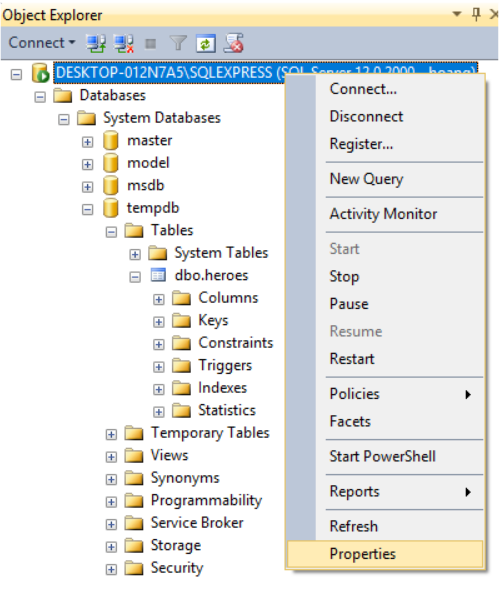Image resolution: width=500 pixels, height=605 pixels.
Task: Select the Constraints tree label
Action: tap(236, 343)
